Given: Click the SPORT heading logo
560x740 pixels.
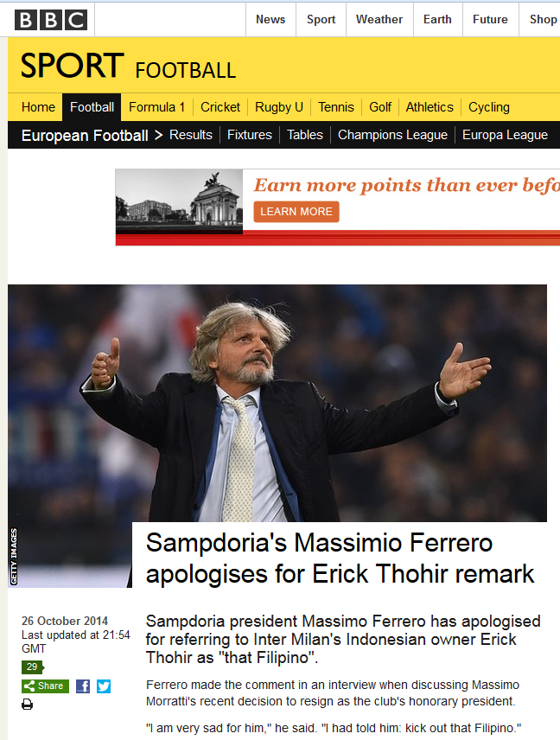Looking at the screenshot, I should (73, 66).
